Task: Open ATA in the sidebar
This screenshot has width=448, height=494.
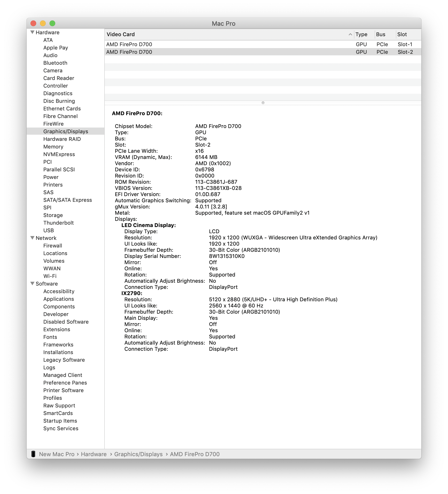Action: point(48,40)
